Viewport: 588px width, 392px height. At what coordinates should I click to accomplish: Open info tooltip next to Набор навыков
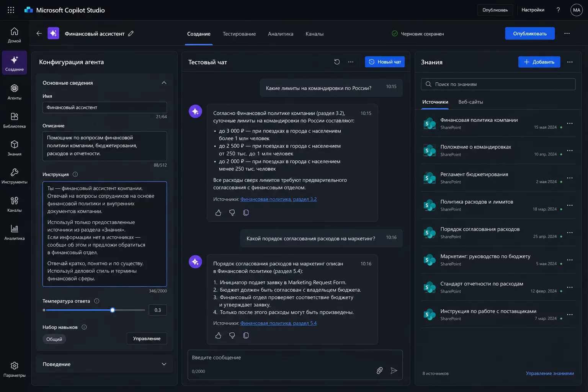coord(84,327)
